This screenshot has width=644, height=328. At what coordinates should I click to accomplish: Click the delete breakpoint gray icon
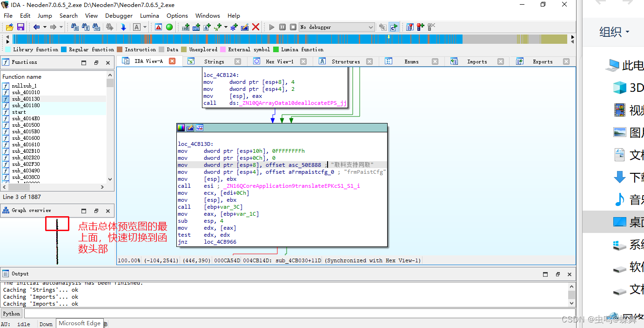(431, 27)
